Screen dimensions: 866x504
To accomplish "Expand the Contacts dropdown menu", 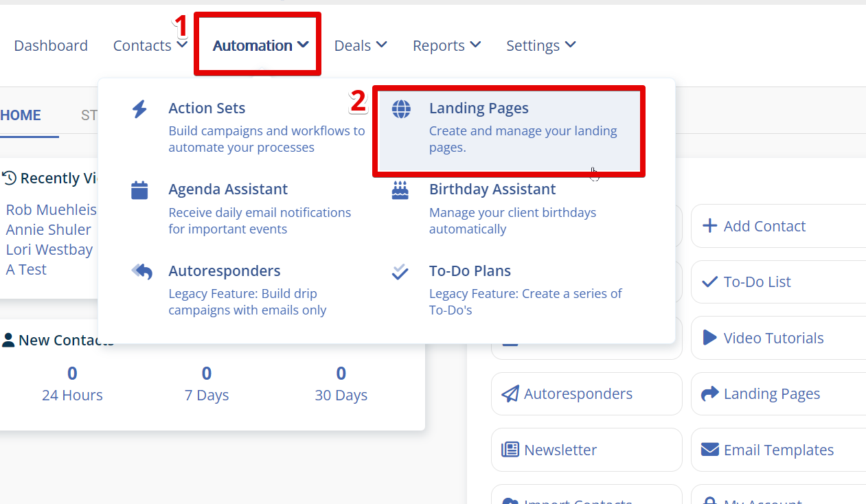I will (150, 45).
